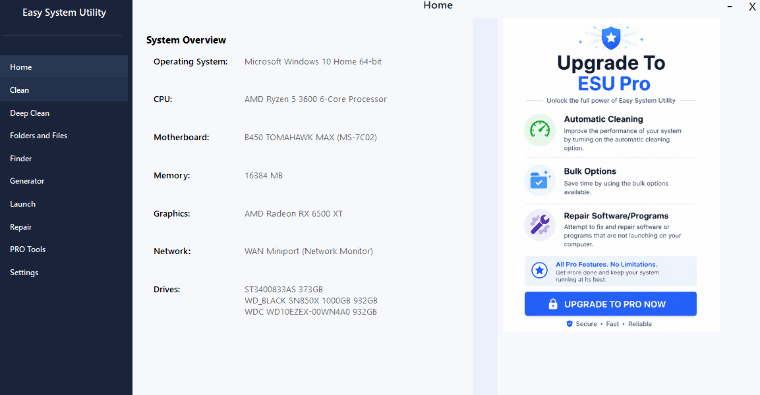The width and height of the screenshot is (760, 395).
Task: Click AMD Ryzen 5 3600 6-Core Processor text
Action: 316,99
